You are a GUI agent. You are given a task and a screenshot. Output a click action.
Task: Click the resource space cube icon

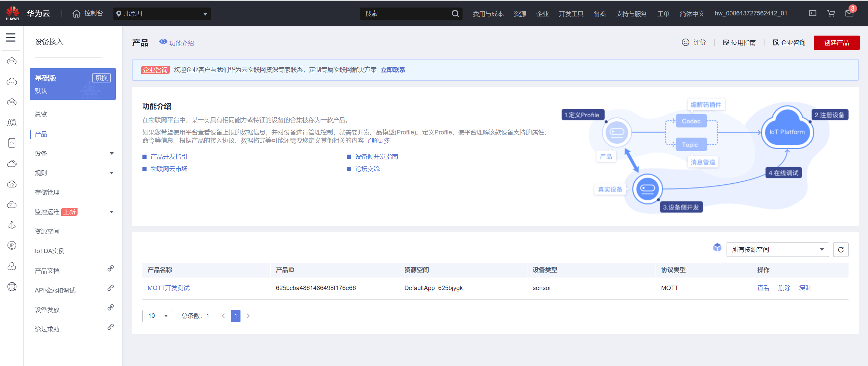[717, 247]
